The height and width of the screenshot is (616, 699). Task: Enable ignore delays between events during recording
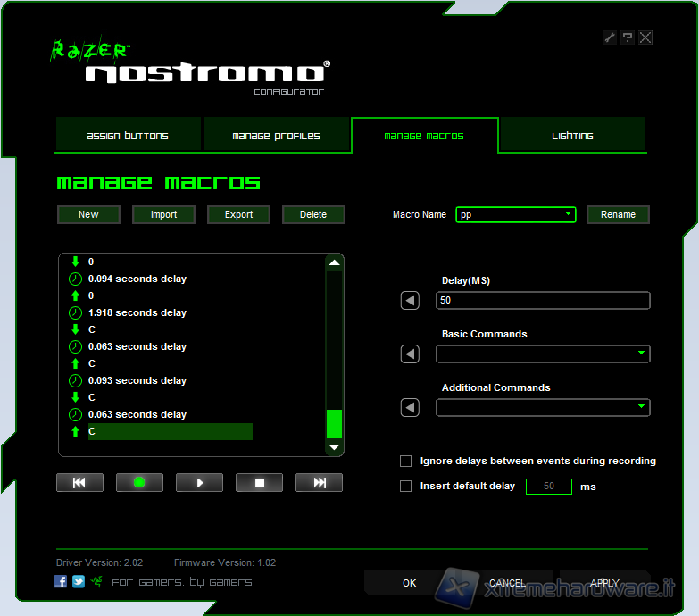tap(406, 462)
